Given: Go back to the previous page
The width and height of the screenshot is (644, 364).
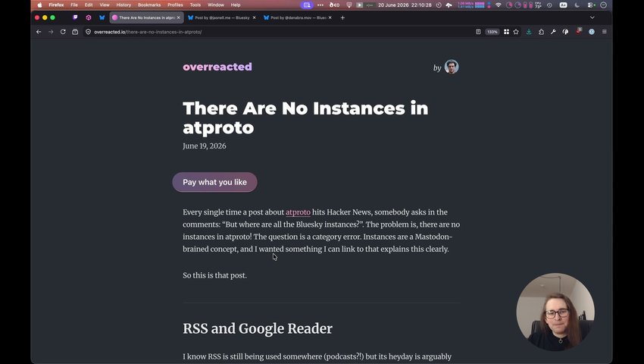Looking at the screenshot, I should (x=39, y=32).
